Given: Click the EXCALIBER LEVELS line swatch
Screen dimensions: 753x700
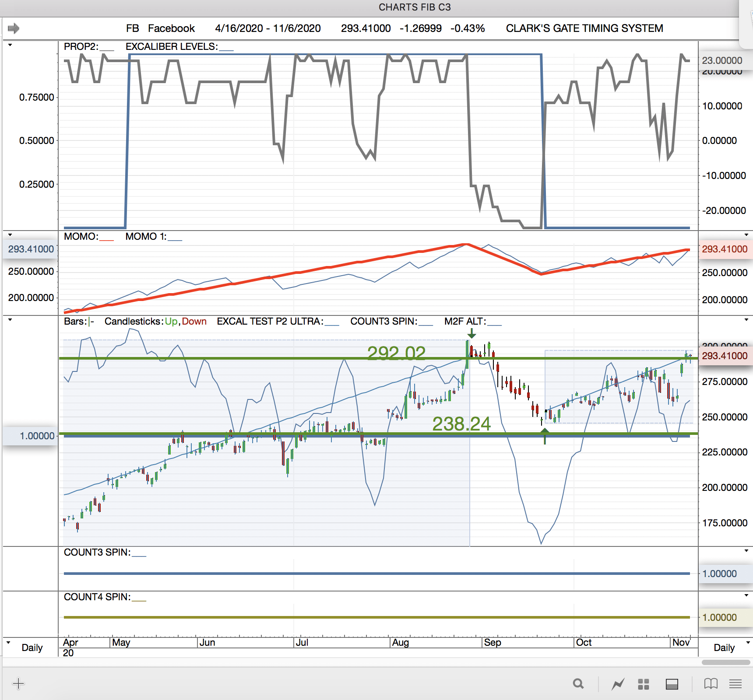Looking at the screenshot, I should pos(226,50).
